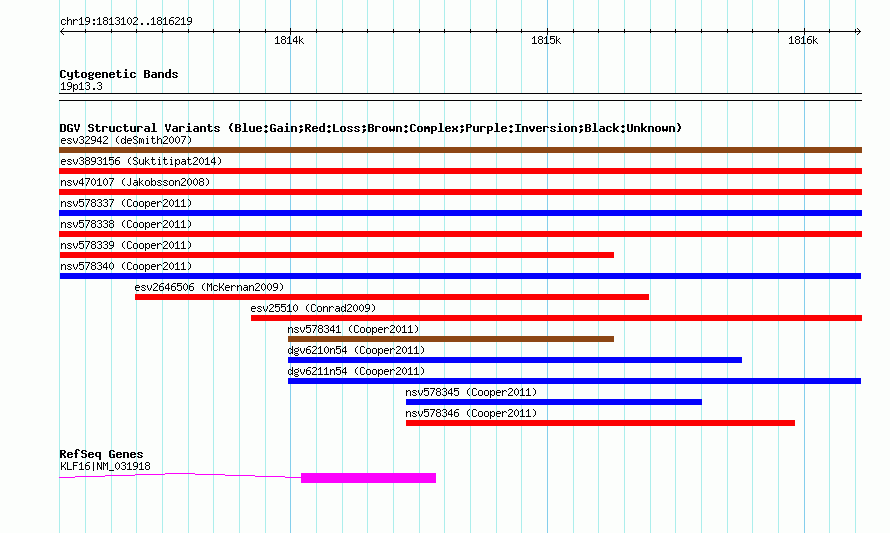This screenshot has width=890, height=533.
Task: Open KLF16|NM_031918 gene label
Action: [105, 467]
